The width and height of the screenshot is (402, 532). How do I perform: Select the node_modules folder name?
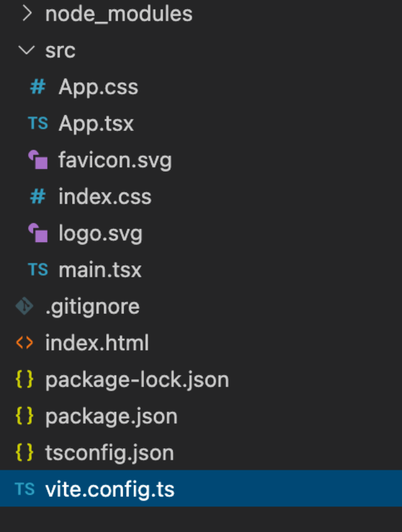[119, 14]
